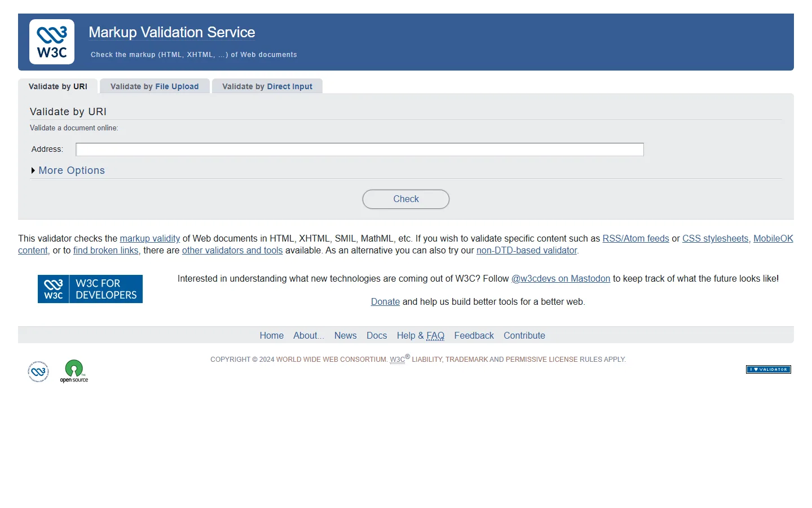The image size is (812, 508).
Task: Open the @w3cdevs on Mastodon link
Action: pos(561,279)
